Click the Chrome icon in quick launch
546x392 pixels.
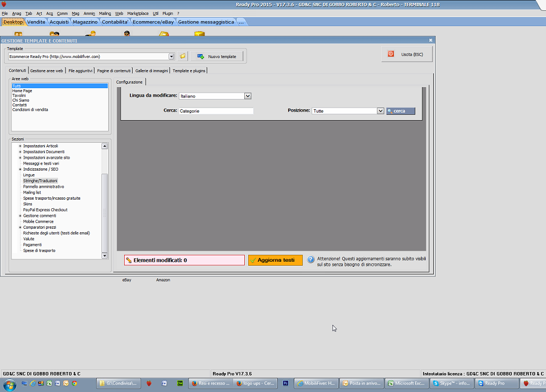coord(75,383)
